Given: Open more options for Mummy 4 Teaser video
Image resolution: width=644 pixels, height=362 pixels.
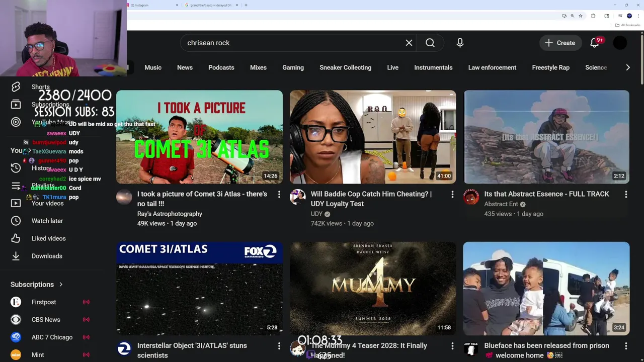Looking at the screenshot, I should (452, 346).
